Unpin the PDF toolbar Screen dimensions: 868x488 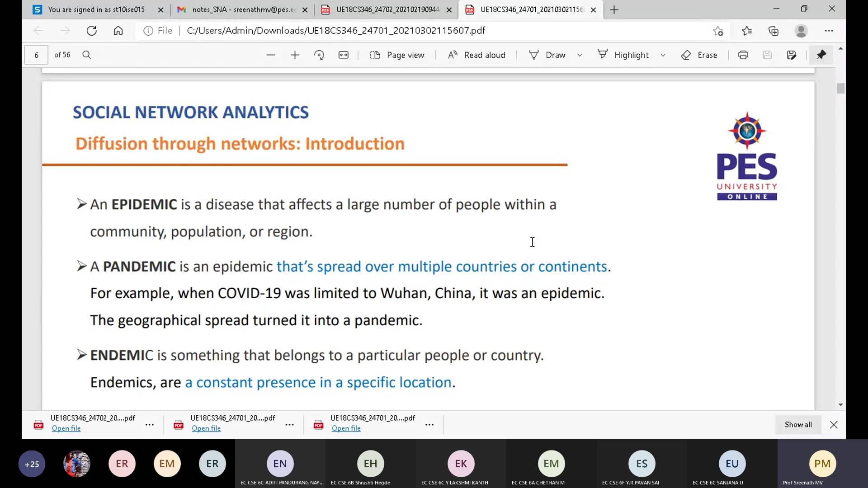click(821, 55)
